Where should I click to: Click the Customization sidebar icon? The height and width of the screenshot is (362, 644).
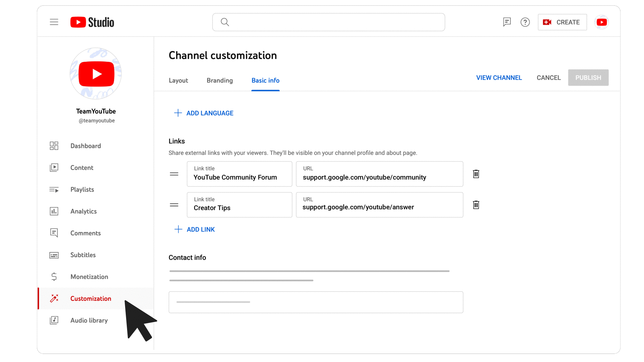(x=54, y=298)
